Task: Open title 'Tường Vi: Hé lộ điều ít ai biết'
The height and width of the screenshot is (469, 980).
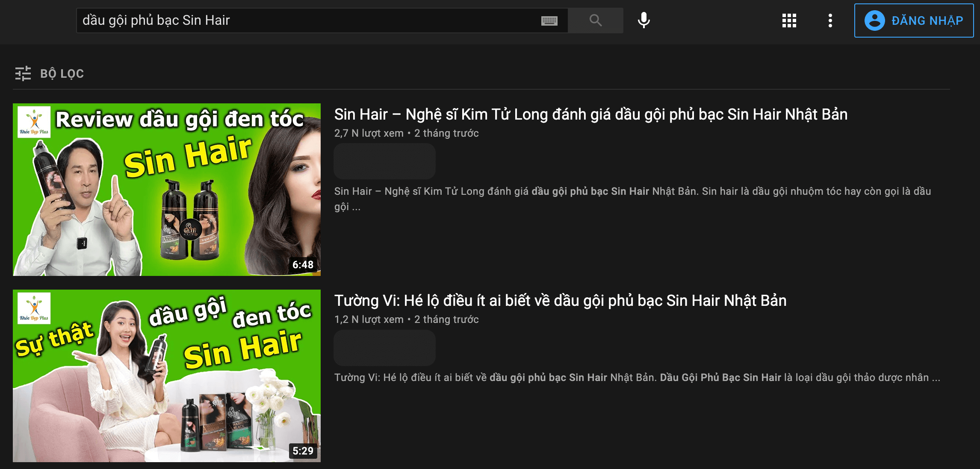Action: 560,301
